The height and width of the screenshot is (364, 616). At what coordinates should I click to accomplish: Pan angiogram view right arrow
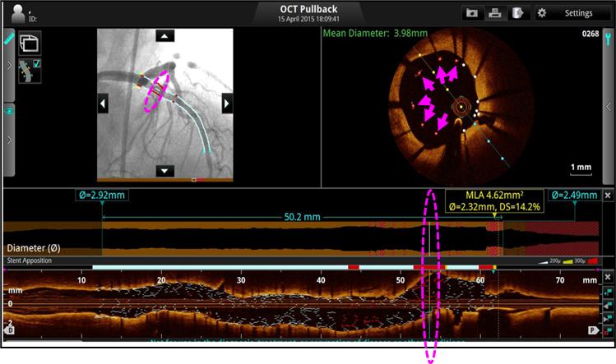click(x=228, y=104)
